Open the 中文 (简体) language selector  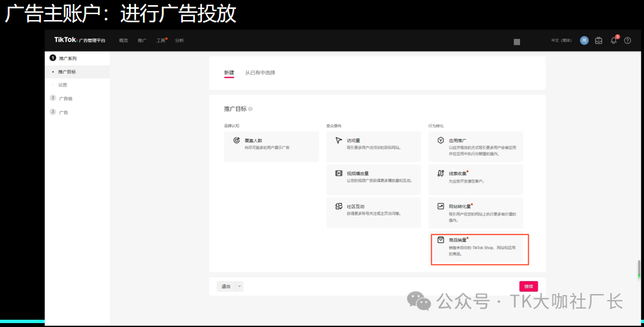[561, 40]
